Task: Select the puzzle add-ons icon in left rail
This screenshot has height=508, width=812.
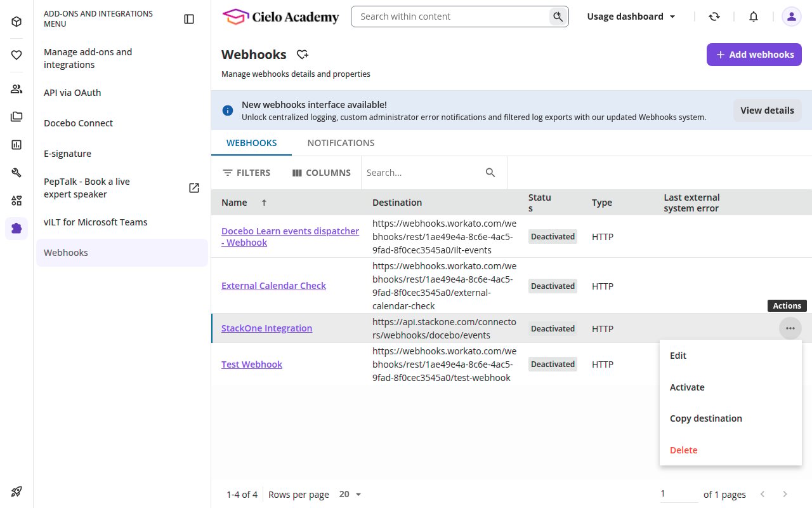Action: (x=16, y=229)
